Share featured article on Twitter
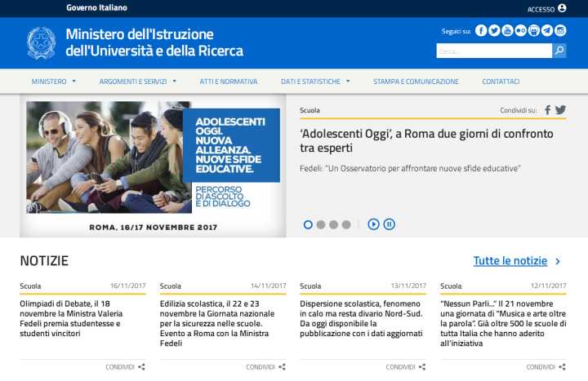The image size is (588, 381). 560,110
